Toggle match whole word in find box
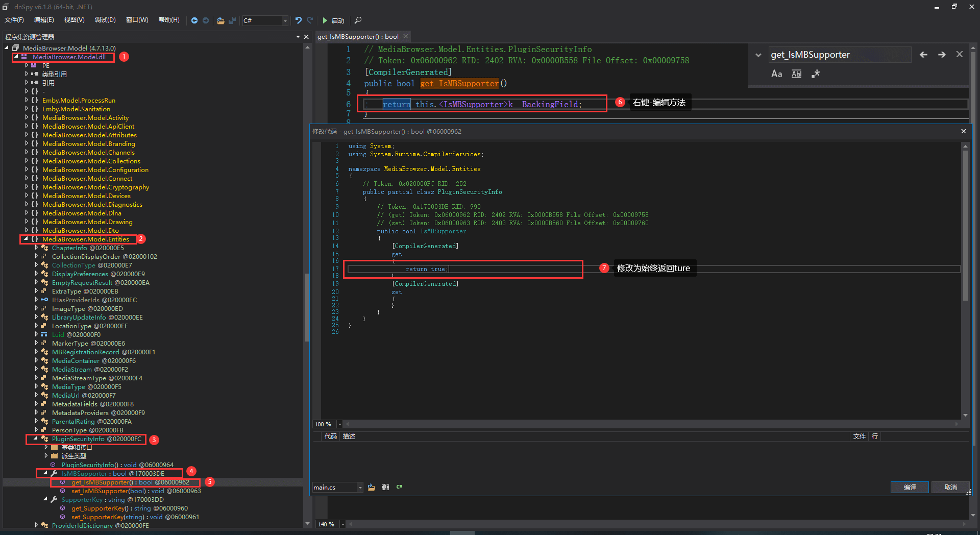 (796, 74)
